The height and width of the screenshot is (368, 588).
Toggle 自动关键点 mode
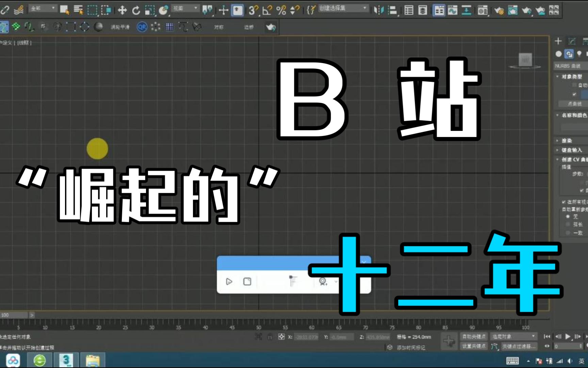pos(474,337)
